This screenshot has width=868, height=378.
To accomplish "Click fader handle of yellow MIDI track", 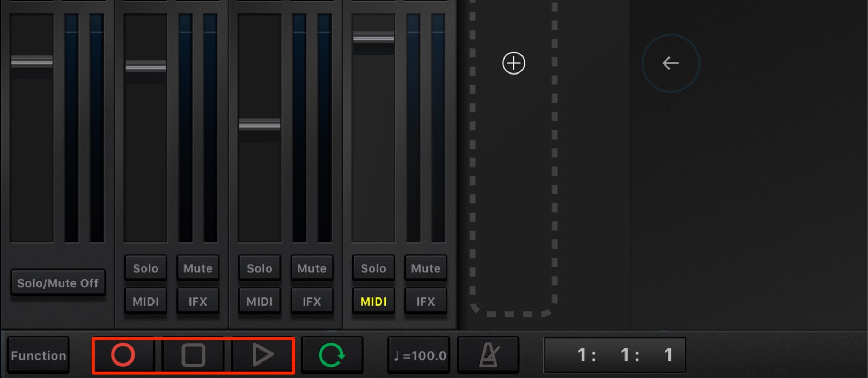I will click(x=373, y=38).
